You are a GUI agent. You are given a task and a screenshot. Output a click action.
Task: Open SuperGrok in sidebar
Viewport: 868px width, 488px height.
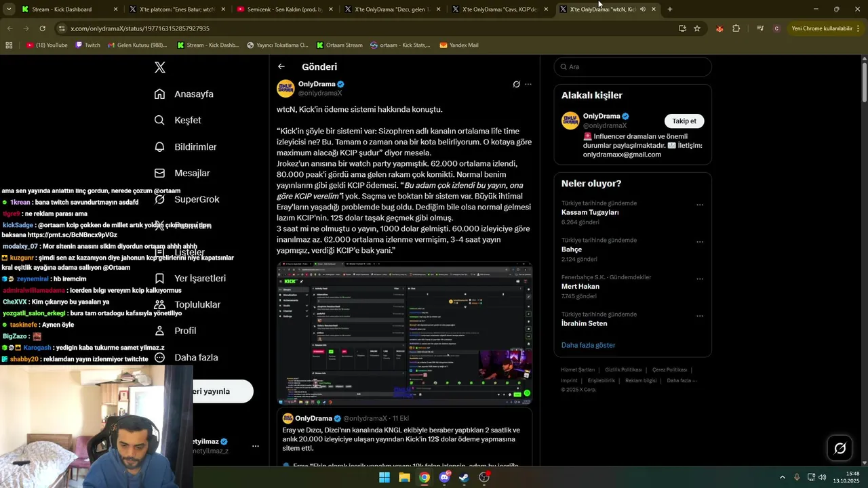pos(186,199)
